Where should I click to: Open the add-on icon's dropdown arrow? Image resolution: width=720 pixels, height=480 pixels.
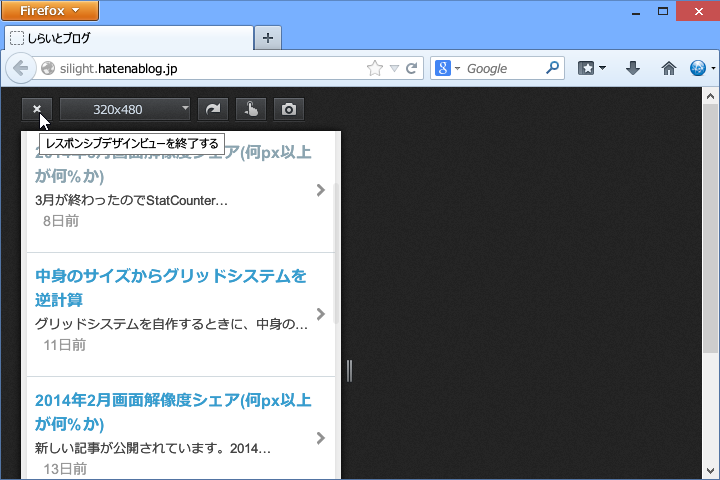(713, 68)
